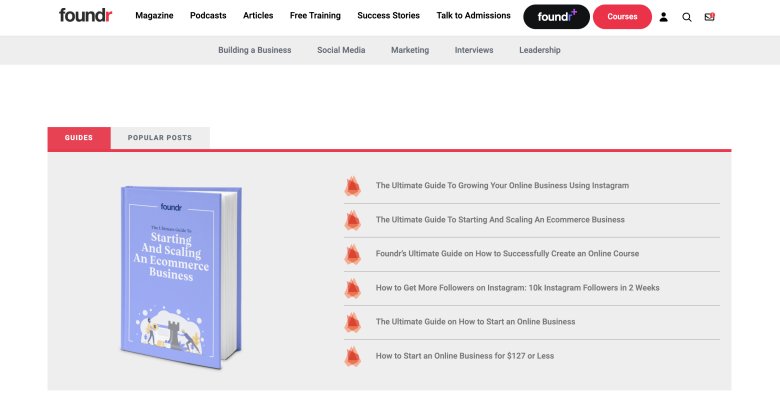Screen dimensions: 780x416
Task: Click flame icon beside 10k Instagram Followers guide
Action: 353,288
